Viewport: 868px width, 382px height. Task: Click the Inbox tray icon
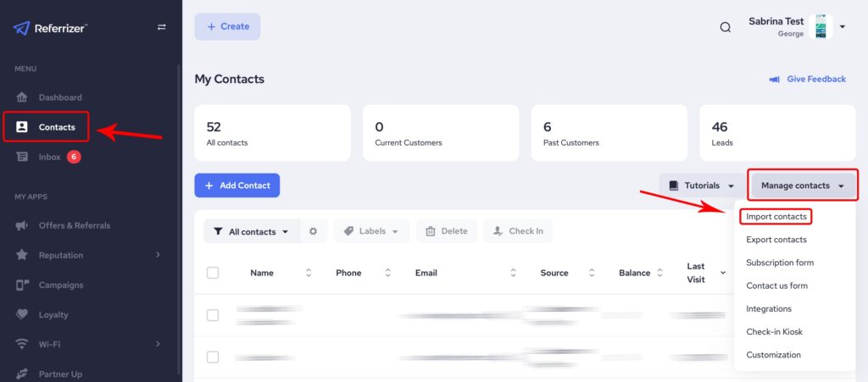pos(22,157)
